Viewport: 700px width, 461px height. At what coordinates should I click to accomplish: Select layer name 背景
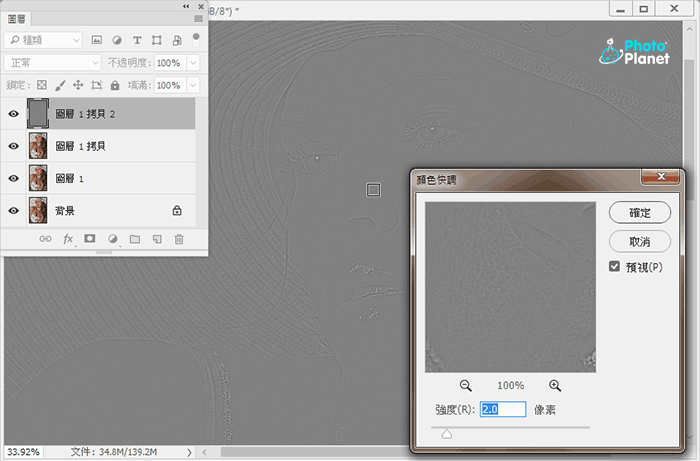65,211
